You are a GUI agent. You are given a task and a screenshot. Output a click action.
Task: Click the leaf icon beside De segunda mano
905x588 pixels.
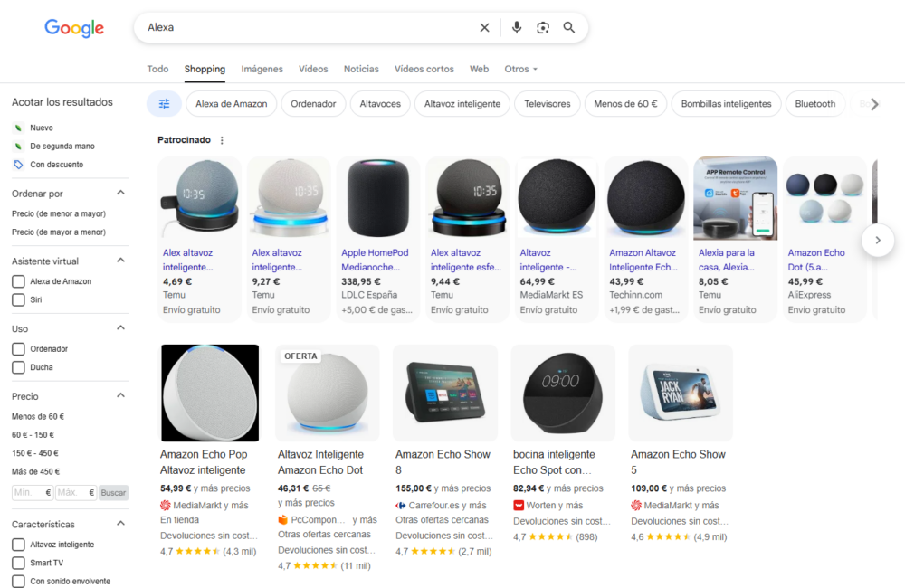point(18,146)
